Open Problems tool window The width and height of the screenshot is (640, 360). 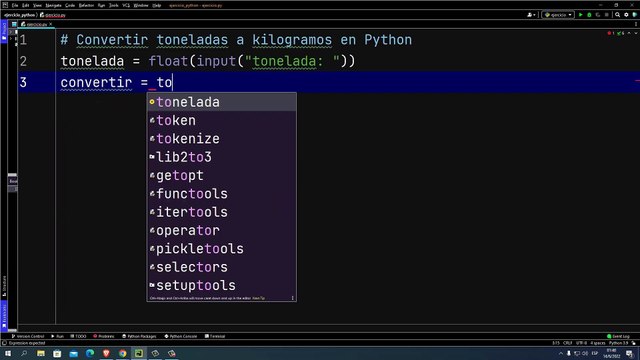[104, 336]
